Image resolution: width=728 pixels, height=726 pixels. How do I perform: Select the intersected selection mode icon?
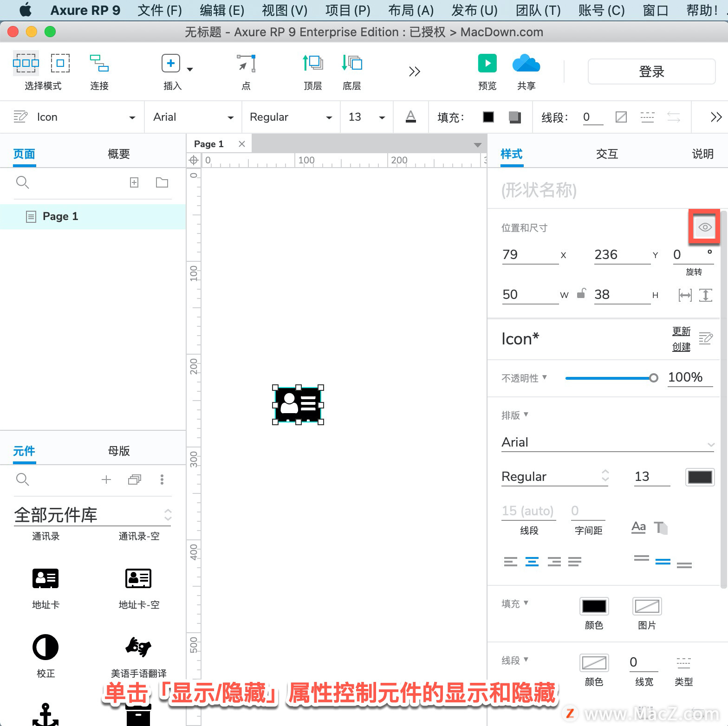tap(26, 63)
